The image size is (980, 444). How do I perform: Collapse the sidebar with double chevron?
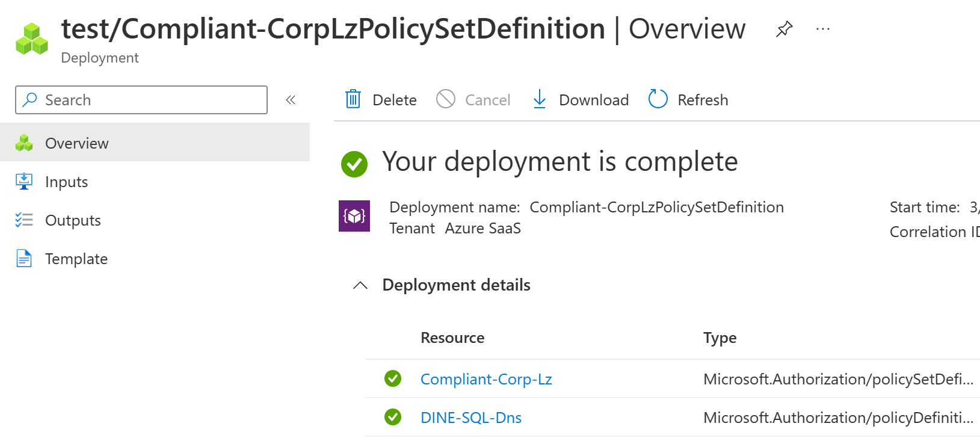[291, 100]
